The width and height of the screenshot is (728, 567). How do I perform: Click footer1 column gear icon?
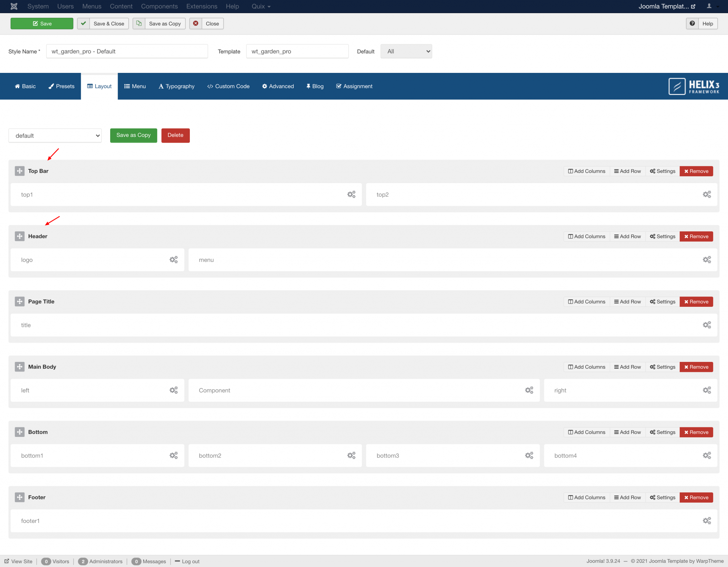(x=707, y=521)
